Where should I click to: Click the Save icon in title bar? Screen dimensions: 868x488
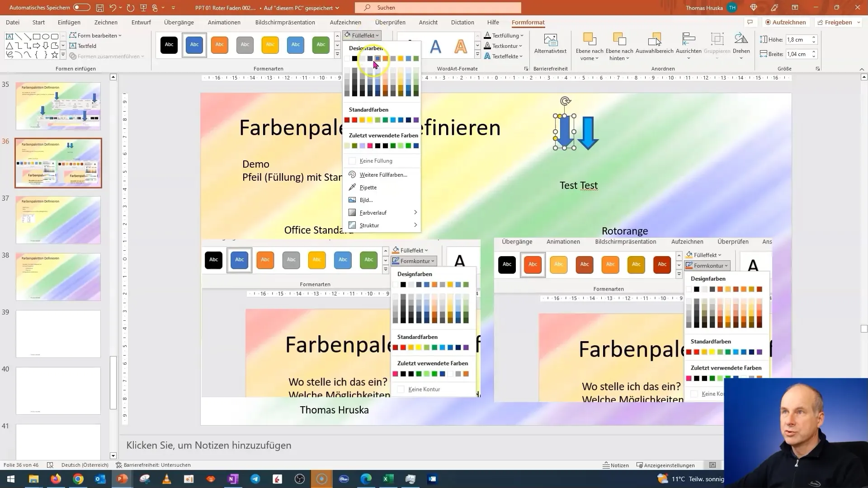[x=99, y=8]
